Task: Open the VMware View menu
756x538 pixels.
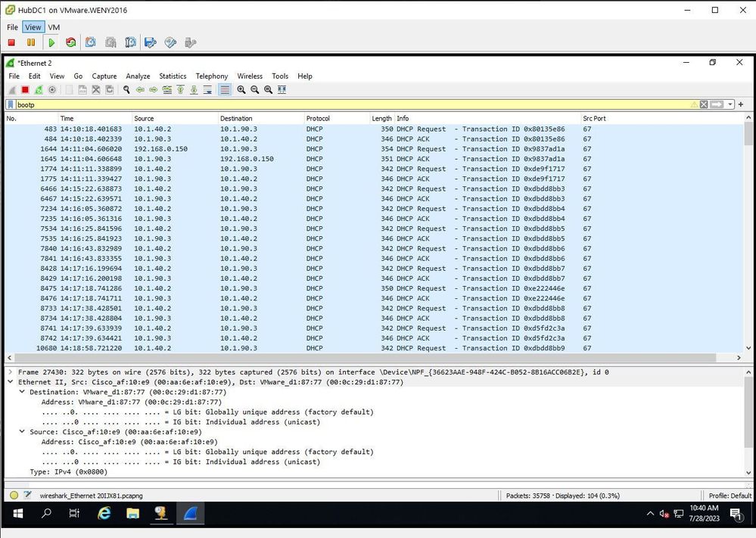Action: click(x=33, y=27)
